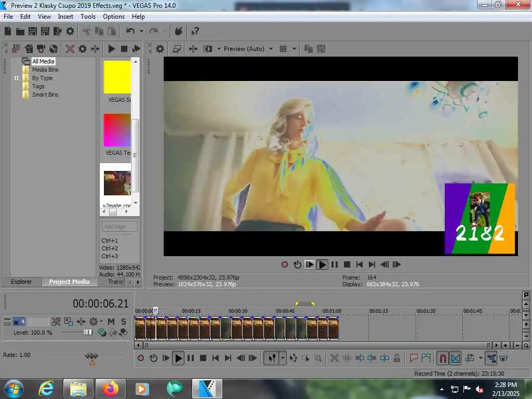Open the undo history dropdown arrow

(x=141, y=31)
